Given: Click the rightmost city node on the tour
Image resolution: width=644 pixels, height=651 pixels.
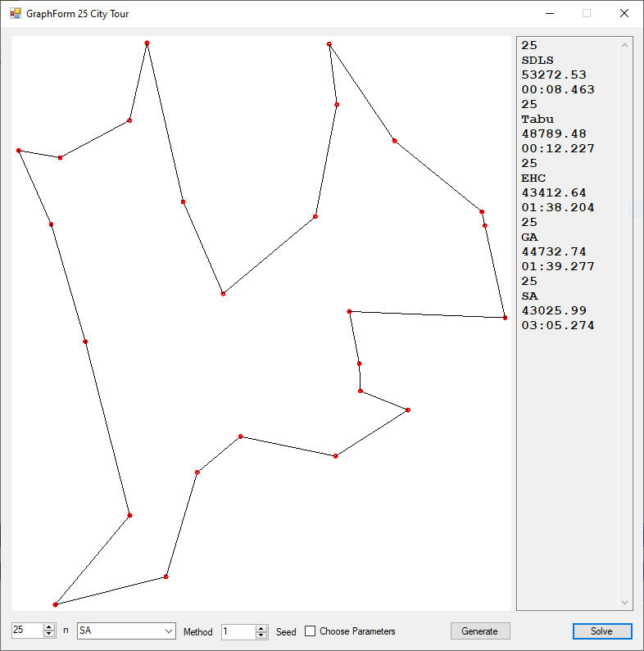Looking at the screenshot, I should (505, 318).
